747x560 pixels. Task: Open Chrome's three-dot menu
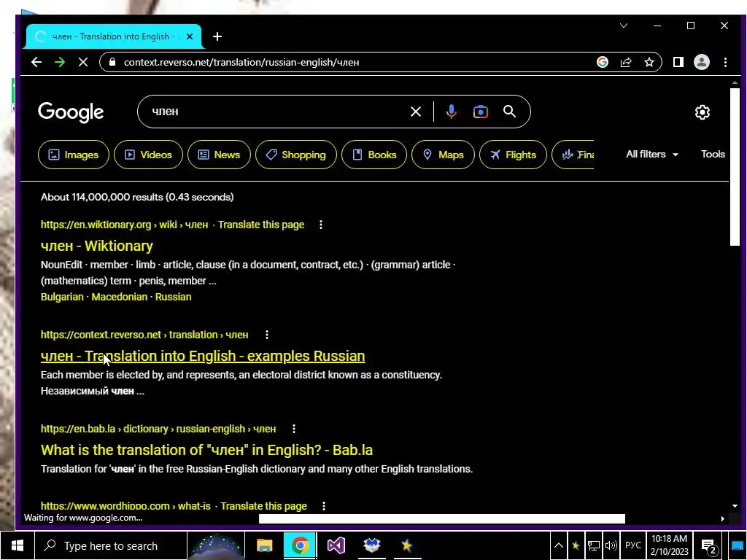[725, 62]
